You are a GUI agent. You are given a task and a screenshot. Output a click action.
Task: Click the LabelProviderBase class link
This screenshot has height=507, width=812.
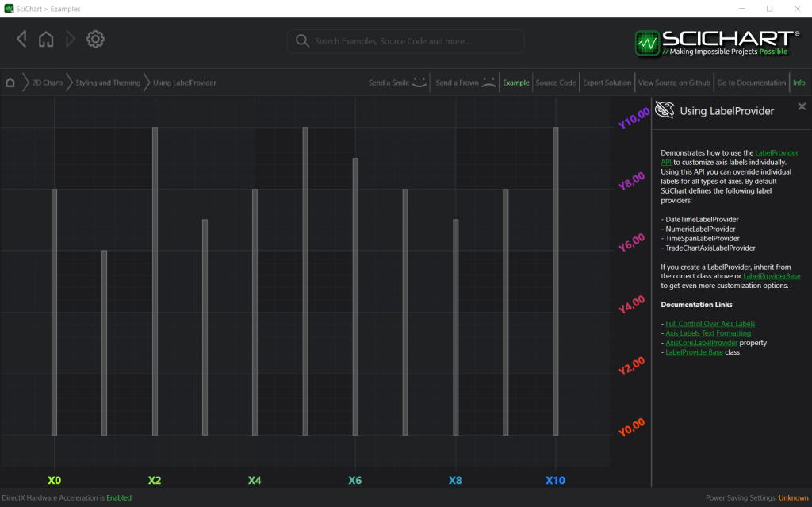coord(694,351)
